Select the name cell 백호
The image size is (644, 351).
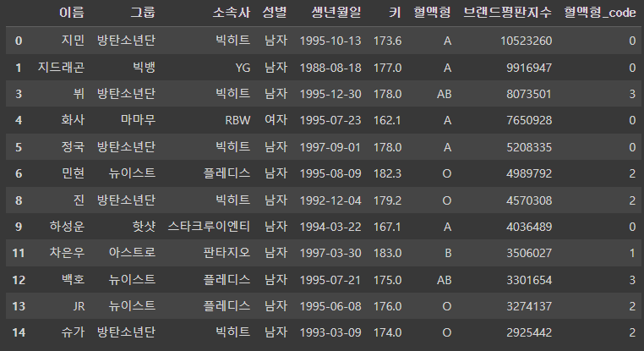coord(73,279)
